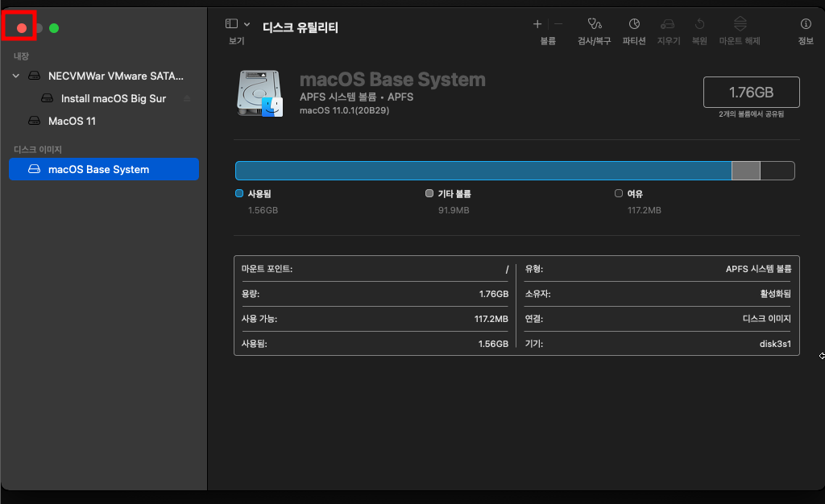Click the NECVMWar disk drive icon
Image resolution: width=825 pixels, height=504 pixels.
coord(34,76)
